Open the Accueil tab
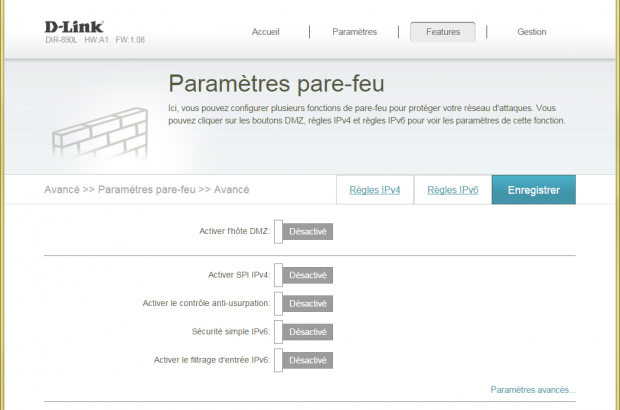This screenshot has height=410, width=620. coord(266,32)
